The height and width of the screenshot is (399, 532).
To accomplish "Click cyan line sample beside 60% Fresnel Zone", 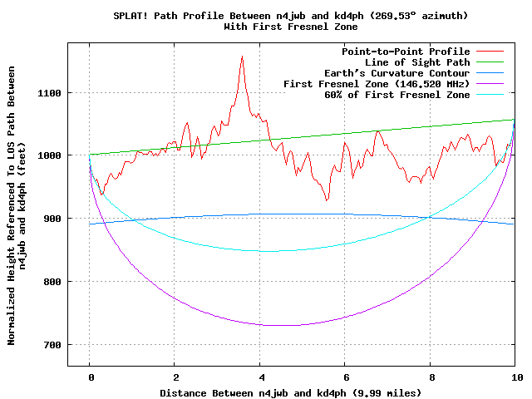I will pyautogui.click(x=490, y=94).
